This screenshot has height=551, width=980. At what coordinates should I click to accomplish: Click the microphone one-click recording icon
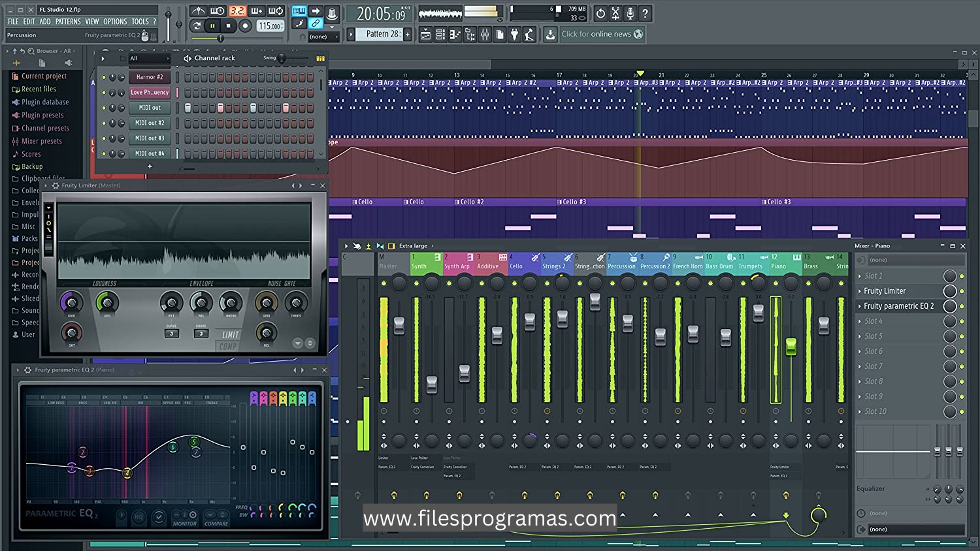pos(630,13)
